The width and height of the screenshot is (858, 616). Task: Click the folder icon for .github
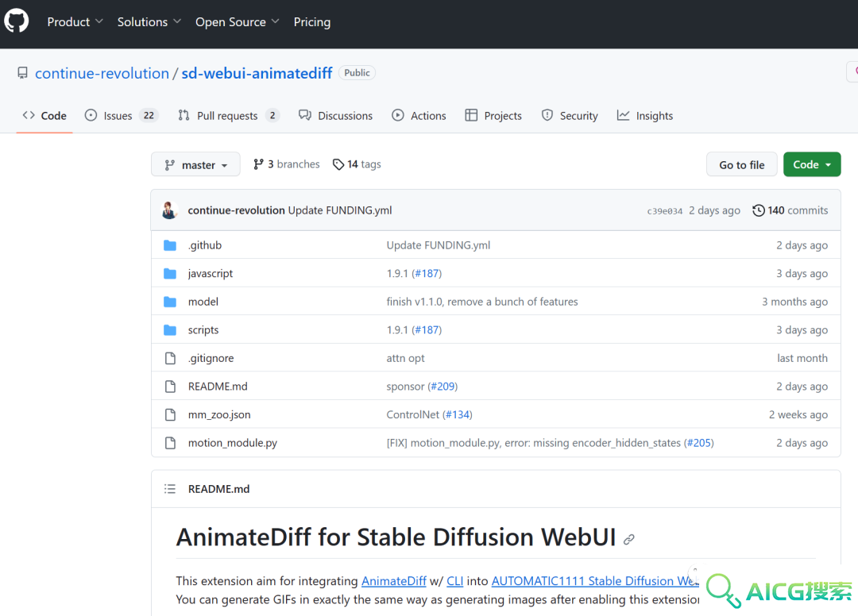coord(170,245)
